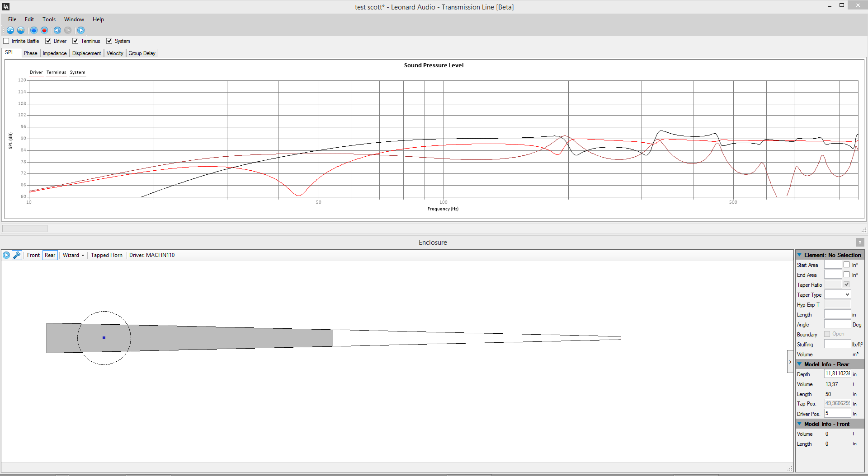Click the System legend entry in the chart
Screen dimensions: 868x476
tap(77, 72)
